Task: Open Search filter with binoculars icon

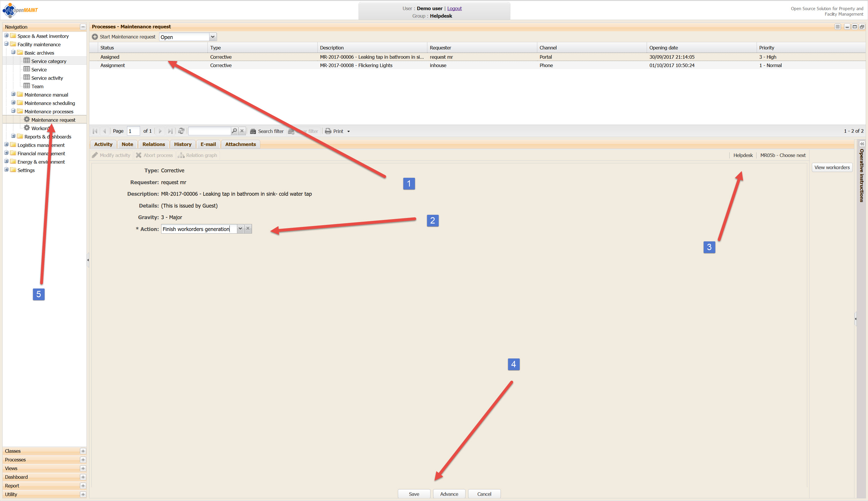Action: click(253, 131)
